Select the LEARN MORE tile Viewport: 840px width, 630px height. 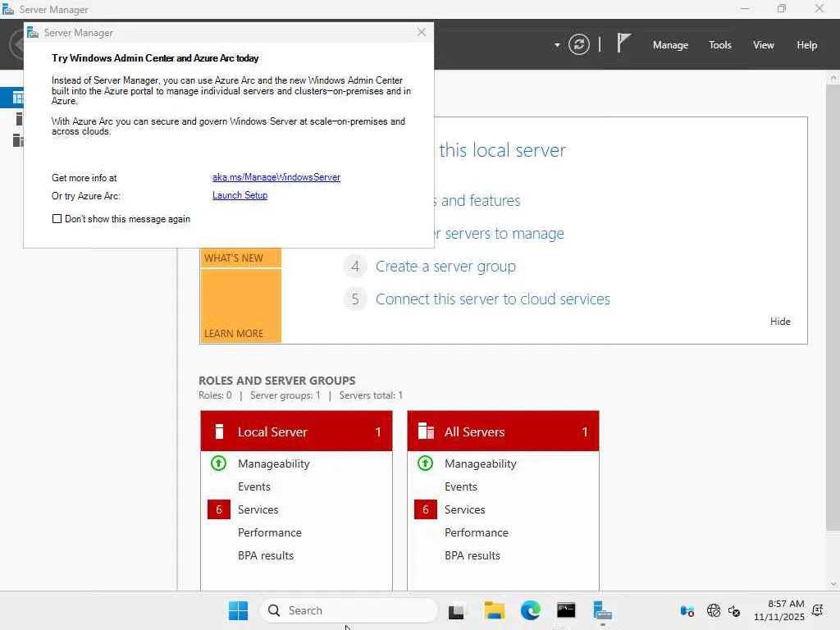[x=240, y=306]
